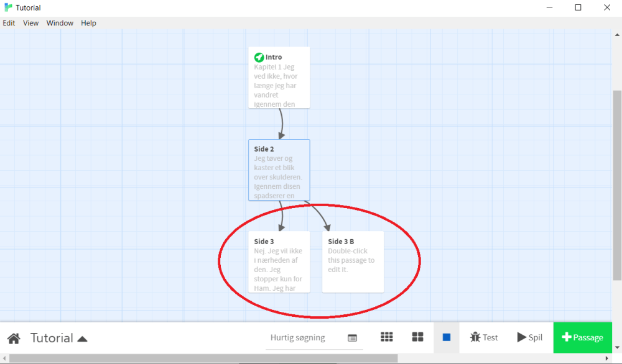Add a new Passage with green button
The image size is (622, 364).
point(582,337)
